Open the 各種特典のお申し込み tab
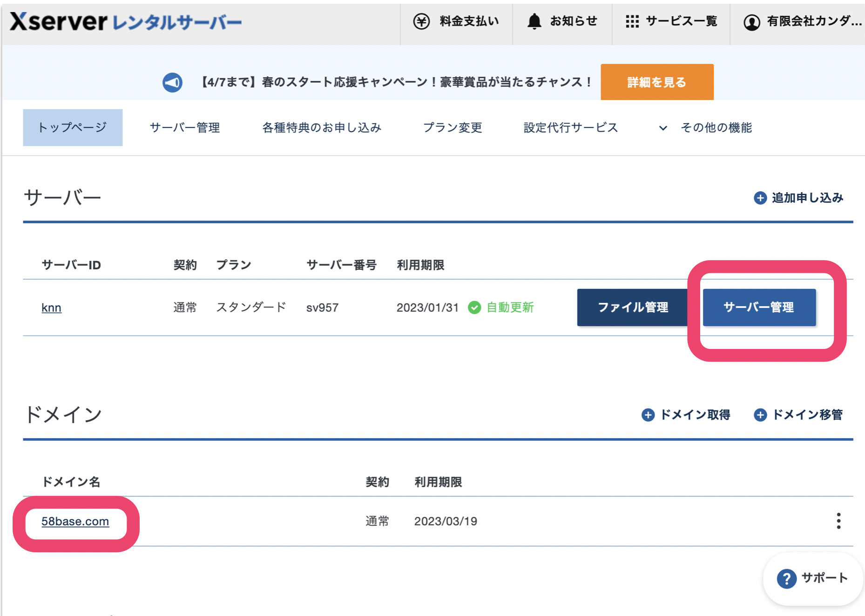Image resolution: width=865 pixels, height=616 pixels. pos(322,127)
